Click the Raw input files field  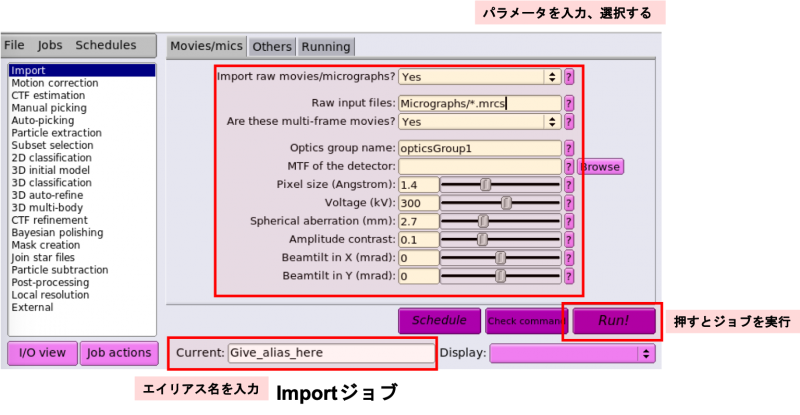pyautogui.click(x=480, y=104)
